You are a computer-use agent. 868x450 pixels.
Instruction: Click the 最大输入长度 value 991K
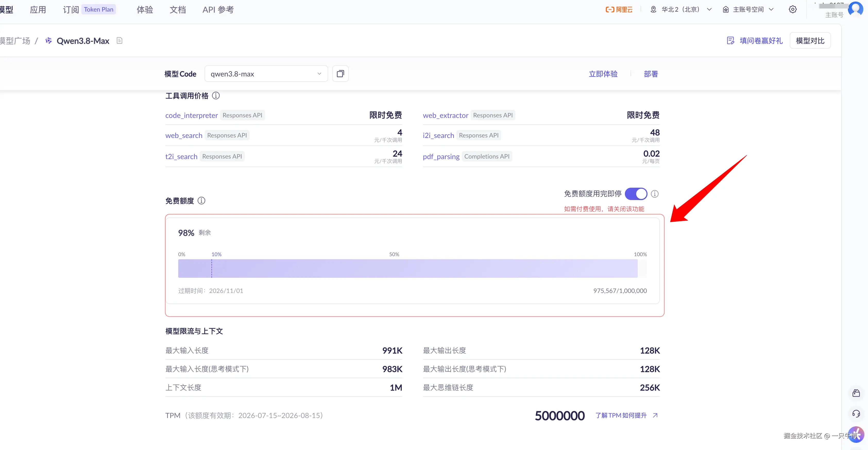(x=392, y=351)
